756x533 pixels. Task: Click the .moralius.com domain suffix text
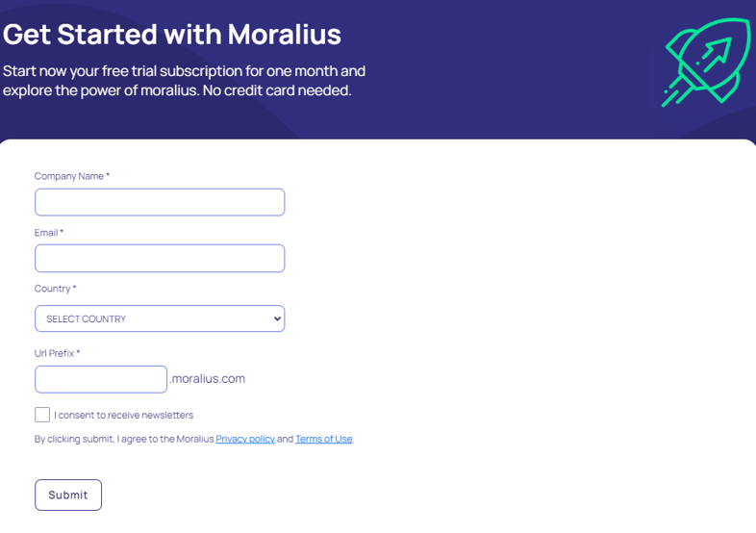tap(208, 379)
